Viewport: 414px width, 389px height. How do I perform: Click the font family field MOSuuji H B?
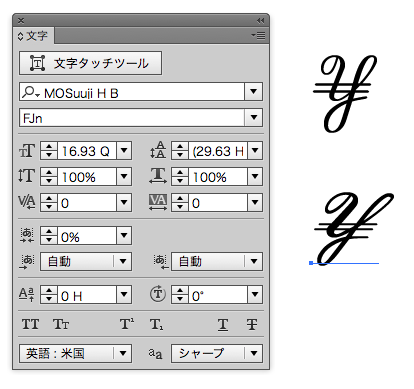[x=132, y=91]
